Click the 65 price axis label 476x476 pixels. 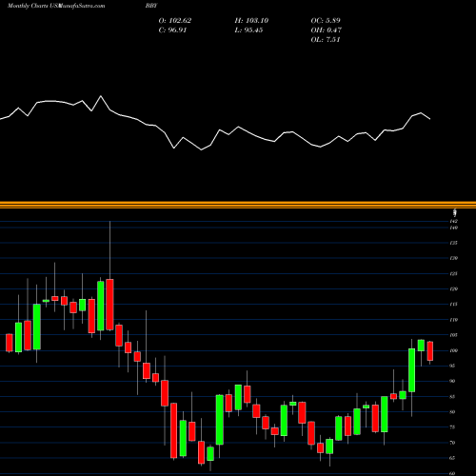[452, 458]
